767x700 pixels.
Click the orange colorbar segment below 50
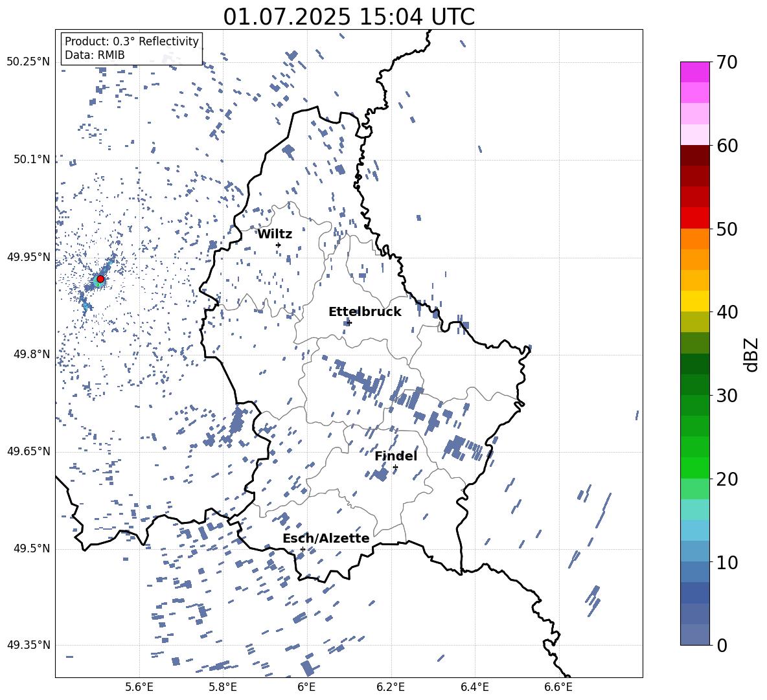point(694,239)
